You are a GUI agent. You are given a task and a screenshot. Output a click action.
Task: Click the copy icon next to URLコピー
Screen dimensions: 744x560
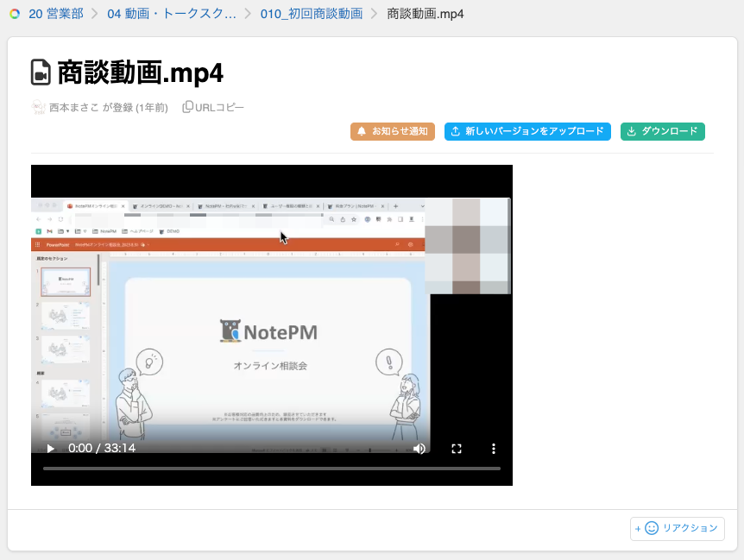pos(187,108)
